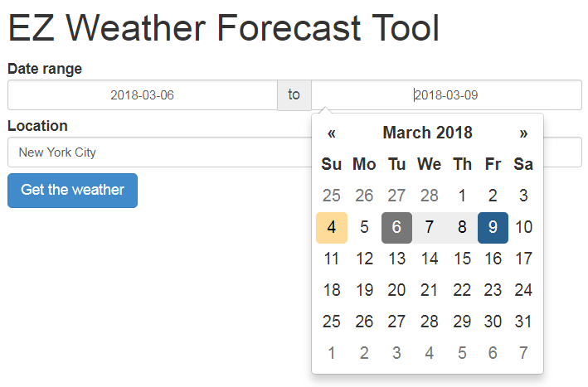Screen dimensions: 588x387
Task: Click the Location input field
Action: [158, 152]
